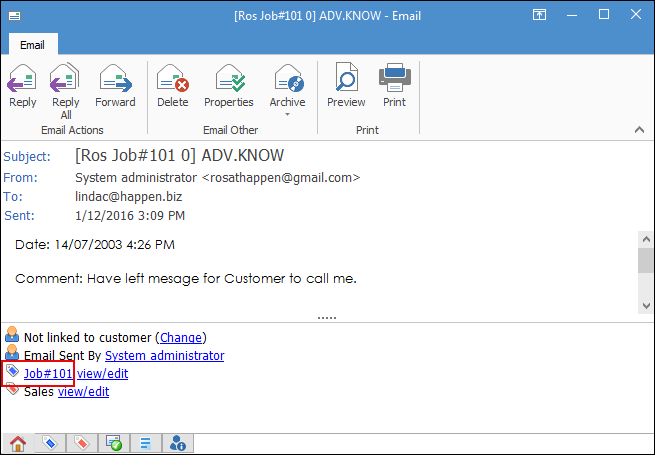Screen dimensions: 655x455
Task: Open the red tag tab at bottom
Action: 82,443
